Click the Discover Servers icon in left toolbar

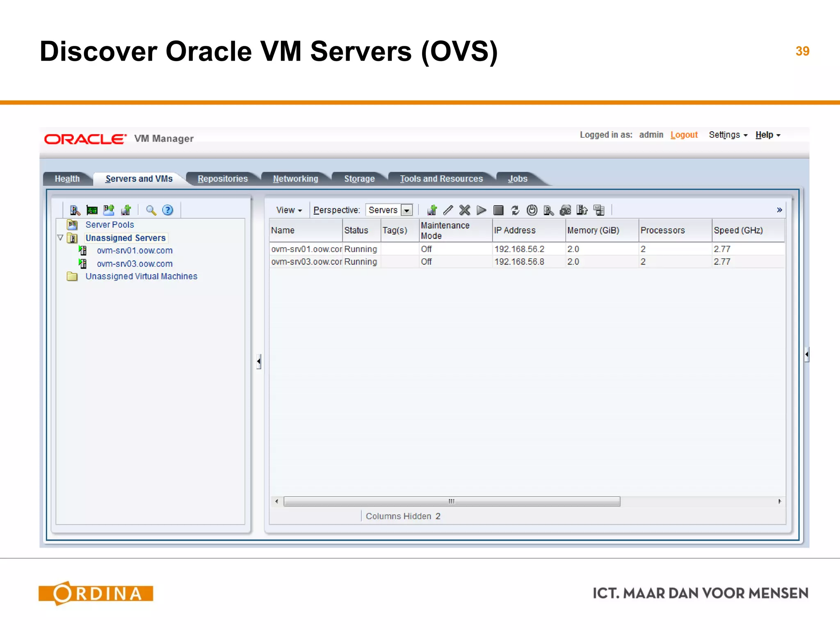click(75, 210)
